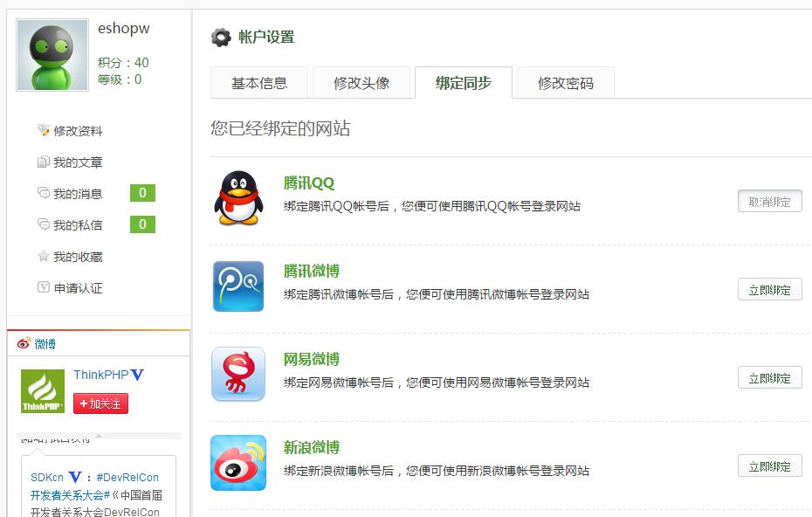Click the 新浪微博 binding description text
The height and width of the screenshot is (517, 812).
tap(437, 471)
